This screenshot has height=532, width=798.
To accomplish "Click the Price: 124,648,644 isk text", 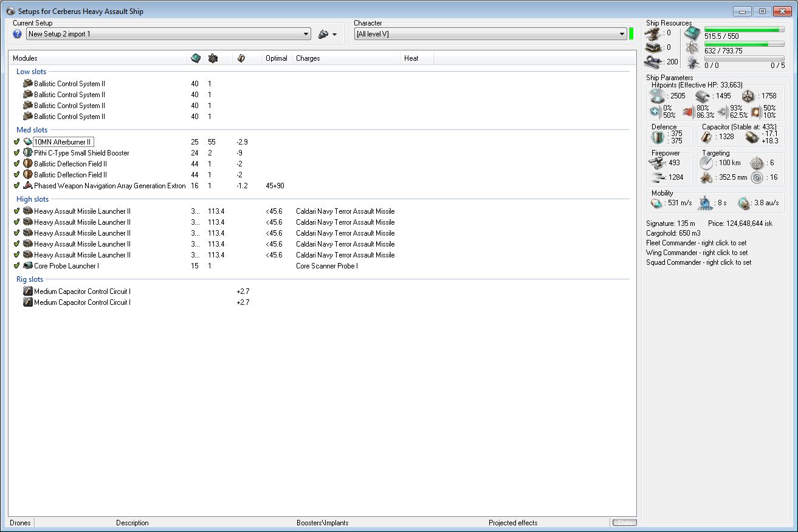I will click(740, 223).
